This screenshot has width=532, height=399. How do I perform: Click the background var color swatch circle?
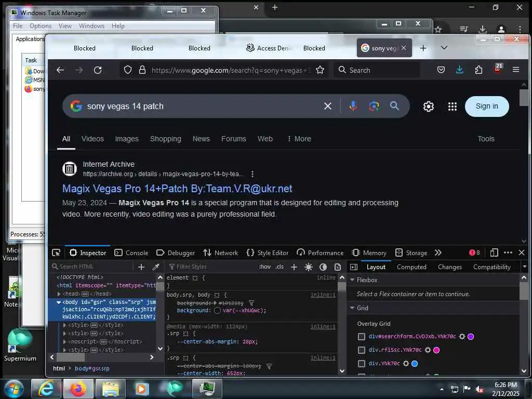[x=218, y=311]
